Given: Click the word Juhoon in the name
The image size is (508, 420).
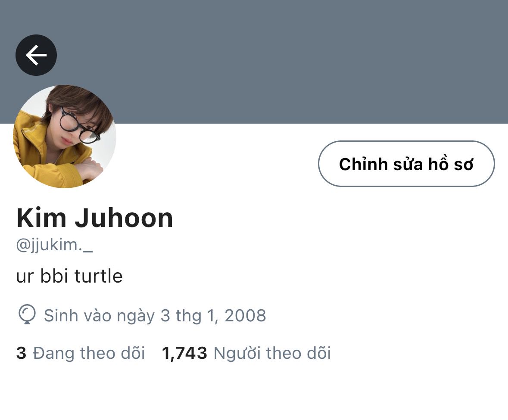Looking at the screenshot, I should tap(124, 218).
